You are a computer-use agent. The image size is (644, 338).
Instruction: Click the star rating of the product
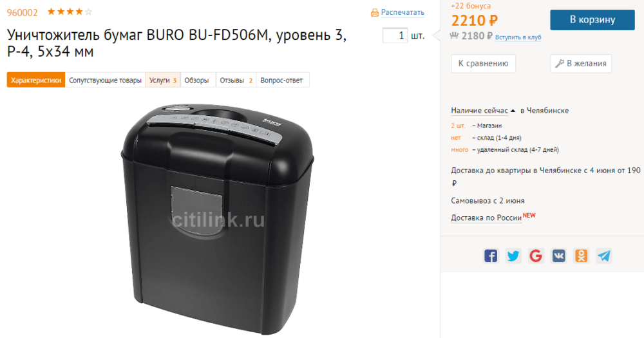[70, 12]
